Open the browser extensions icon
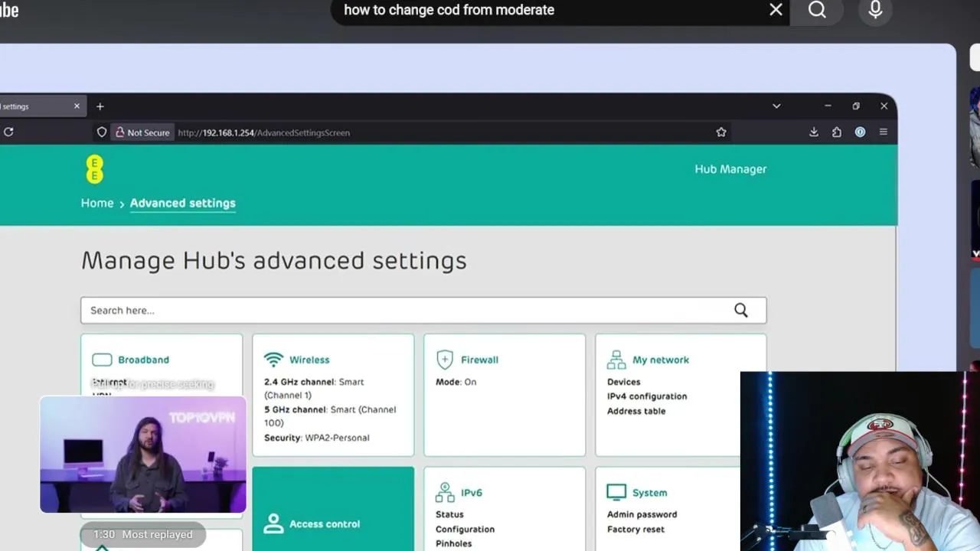980x551 pixels. (x=837, y=132)
